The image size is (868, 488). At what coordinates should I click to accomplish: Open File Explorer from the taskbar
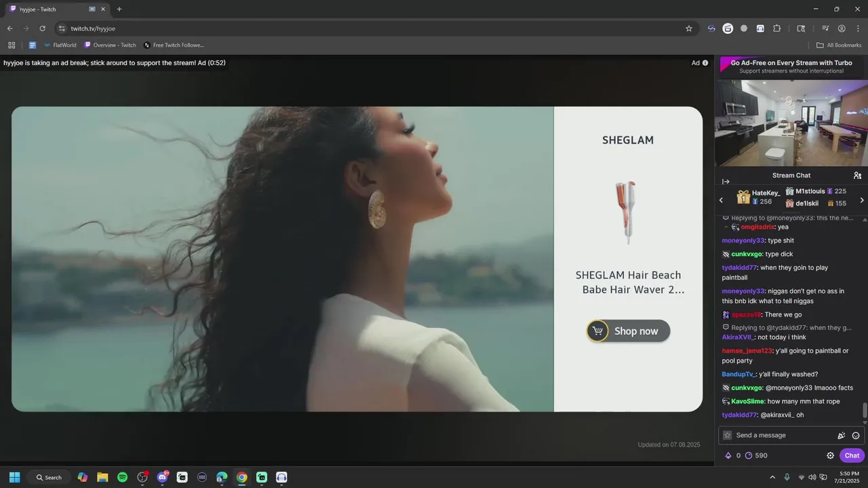pyautogui.click(x=102, y=477)
